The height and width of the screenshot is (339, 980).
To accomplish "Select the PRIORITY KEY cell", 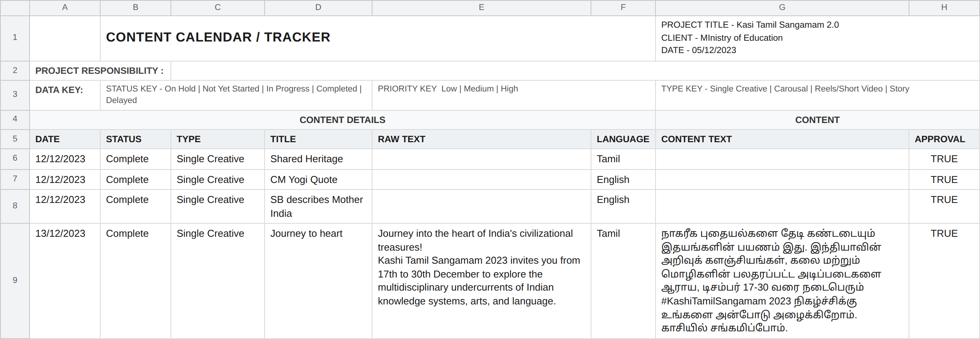I will (x=514, y=95).
